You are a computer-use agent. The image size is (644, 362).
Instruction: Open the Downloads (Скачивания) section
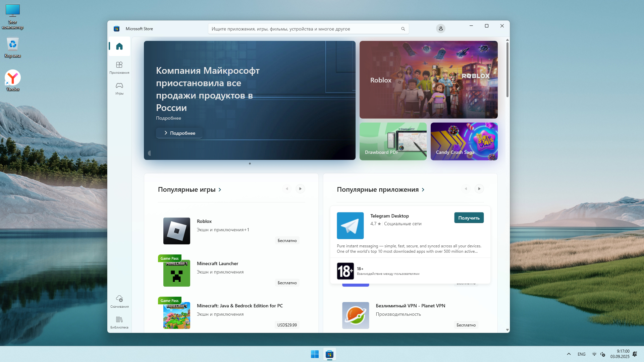click(x=119, y=301)
